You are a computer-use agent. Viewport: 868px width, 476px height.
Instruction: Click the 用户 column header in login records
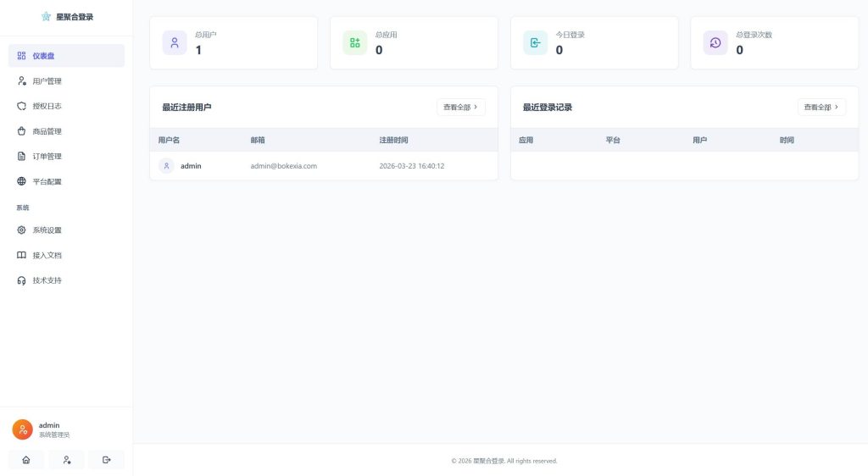coord(699,141)
